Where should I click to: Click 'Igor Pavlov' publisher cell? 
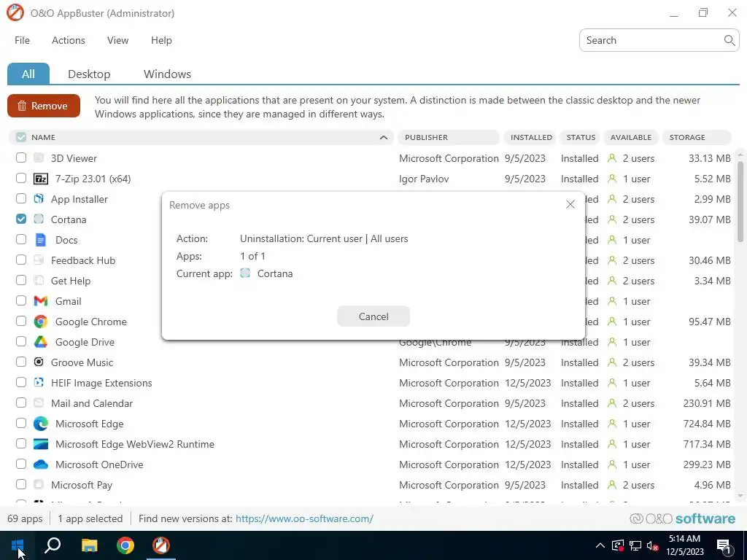(424, 179)
